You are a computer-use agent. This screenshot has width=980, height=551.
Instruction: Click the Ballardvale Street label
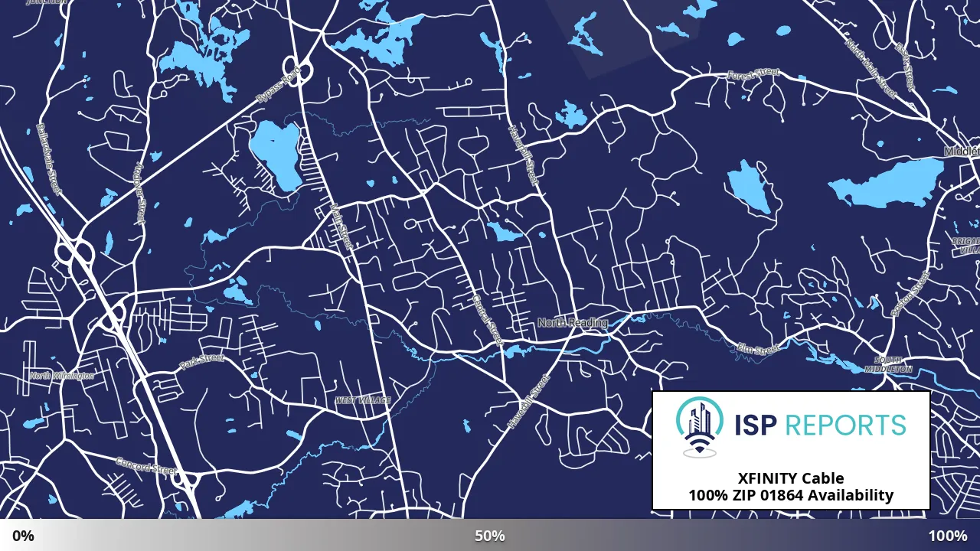pyautogui.click(x=47, y=159)
